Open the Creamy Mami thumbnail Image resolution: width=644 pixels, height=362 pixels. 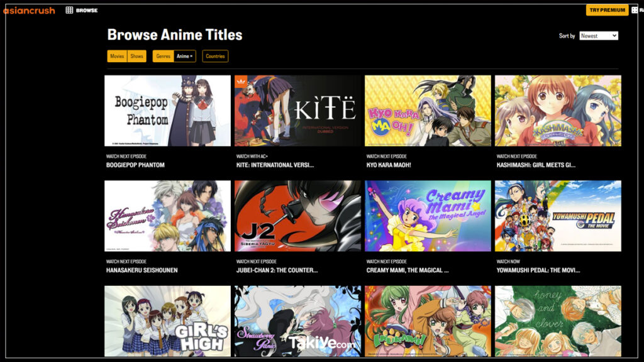click(428, 216)
